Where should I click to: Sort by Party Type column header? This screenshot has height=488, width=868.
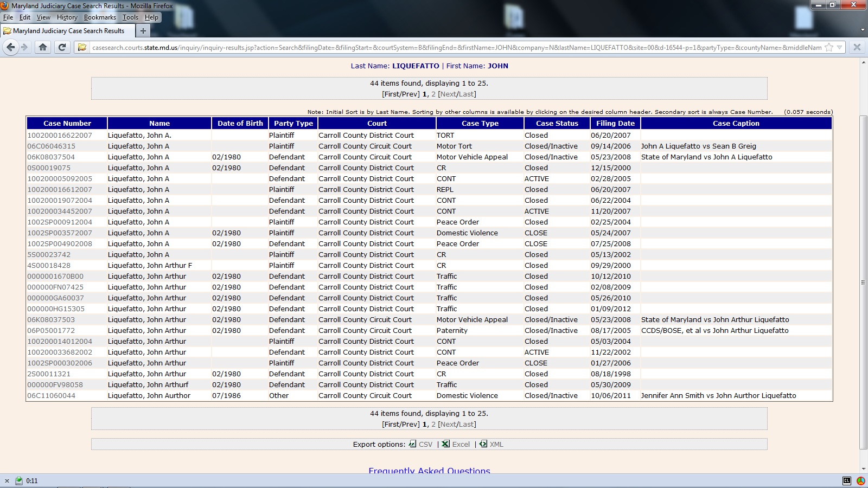(293, 123)
